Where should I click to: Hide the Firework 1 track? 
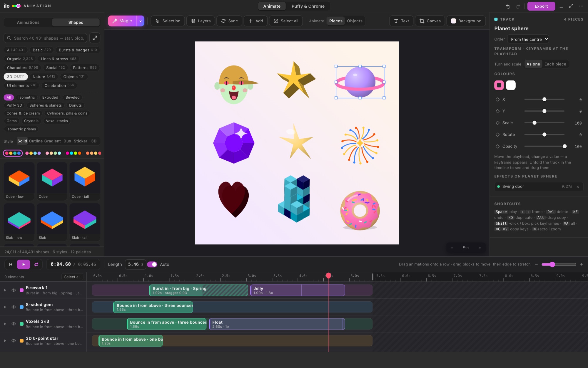pos(14,290)
